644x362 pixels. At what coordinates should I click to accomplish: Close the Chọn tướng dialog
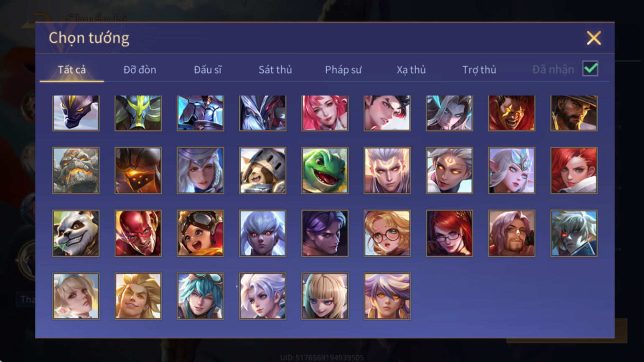(x=593, y=38)
